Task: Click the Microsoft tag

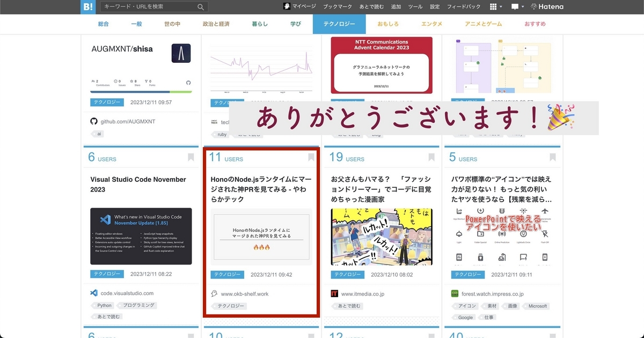Action: 537,306
